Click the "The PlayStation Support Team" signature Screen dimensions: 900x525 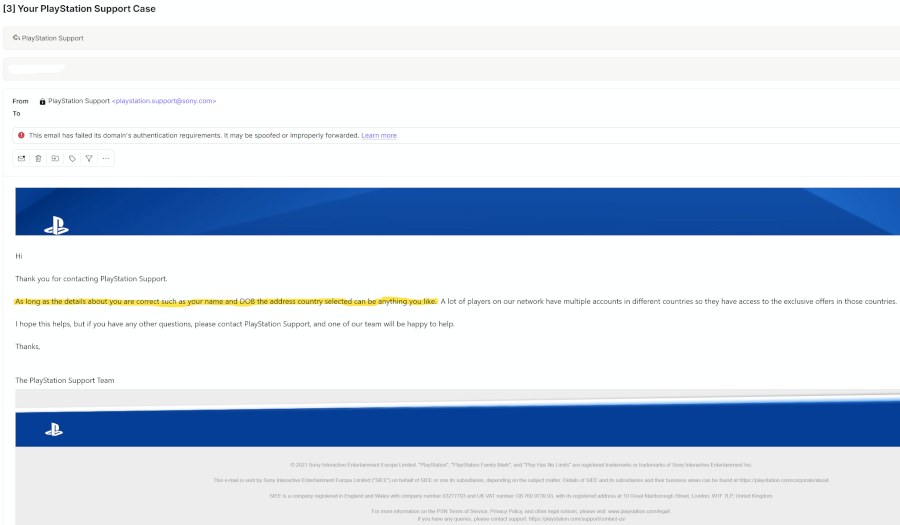tap(65, 380)
